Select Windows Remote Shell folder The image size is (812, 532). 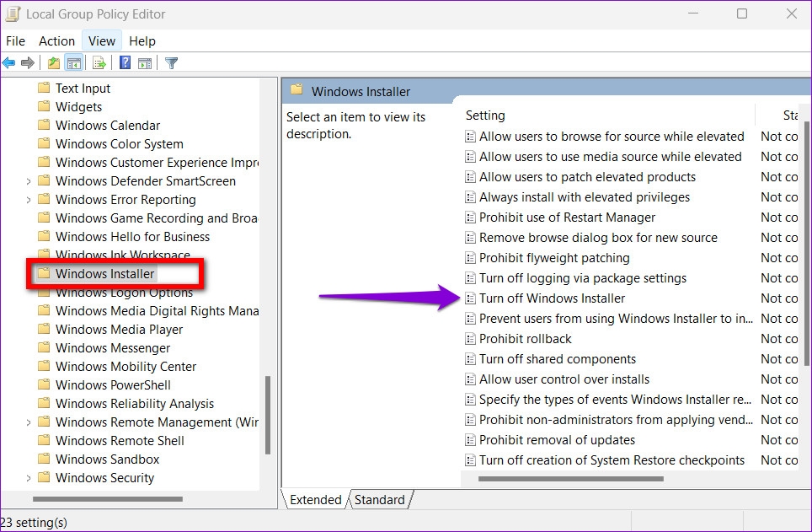click(x=120, y=441)
